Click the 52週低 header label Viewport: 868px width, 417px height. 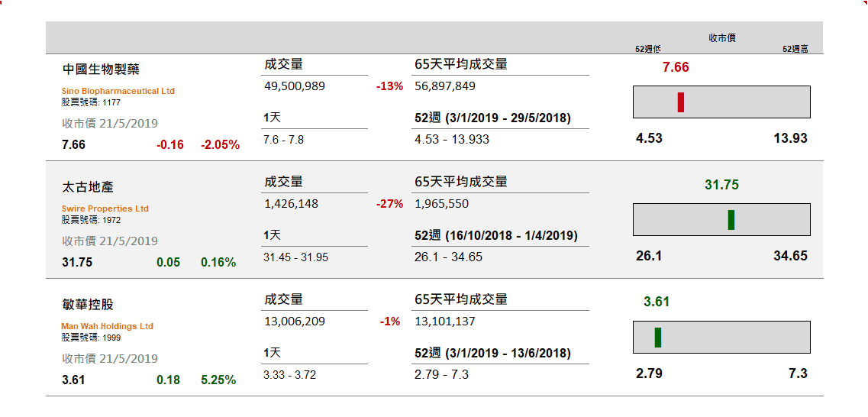647,49
